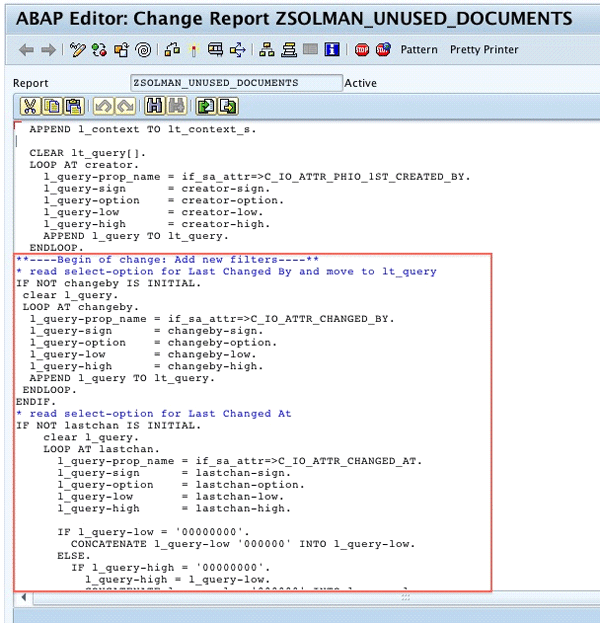Click line 'l_query-high = l_query-low.'
600x623 pixels.
tap(178, 580)
